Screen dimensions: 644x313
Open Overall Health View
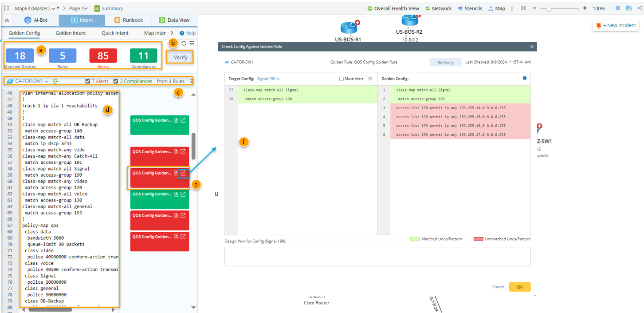click(x=393, y=8)
